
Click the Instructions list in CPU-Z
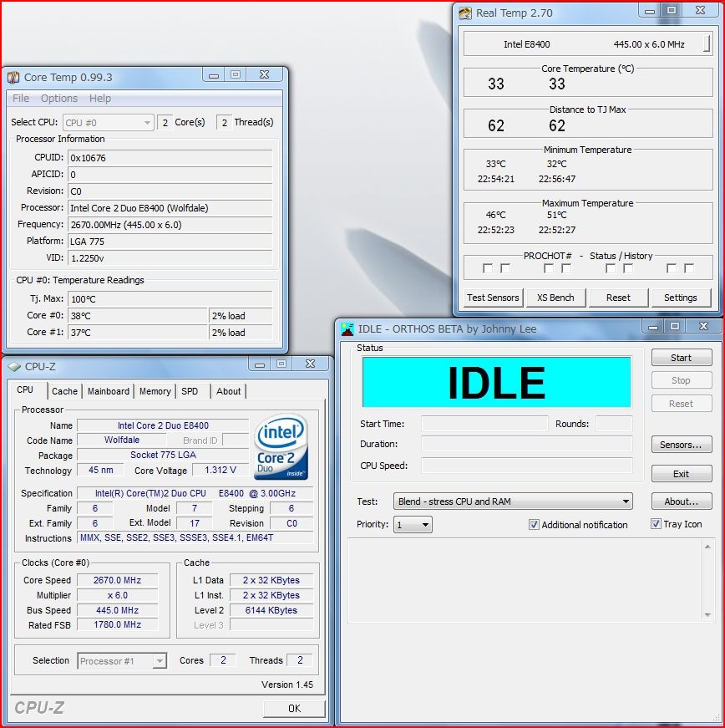point(195,537)
